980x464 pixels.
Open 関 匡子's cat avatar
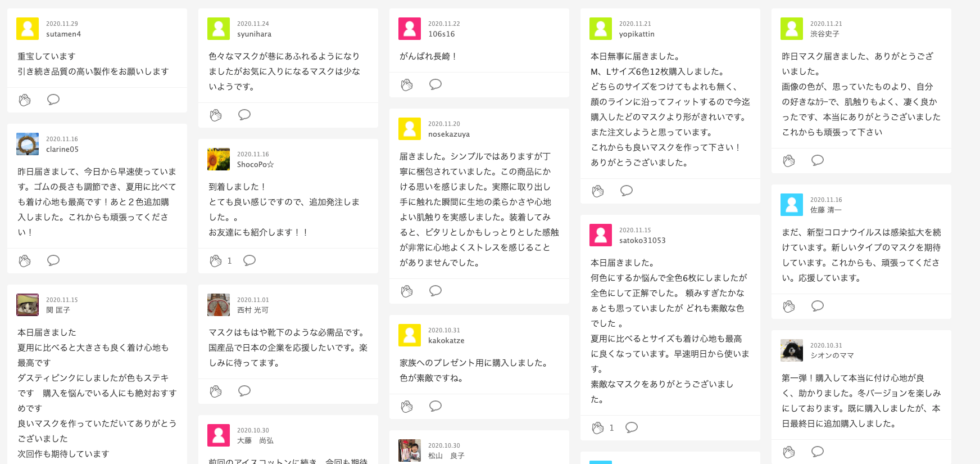coord(28,305)
